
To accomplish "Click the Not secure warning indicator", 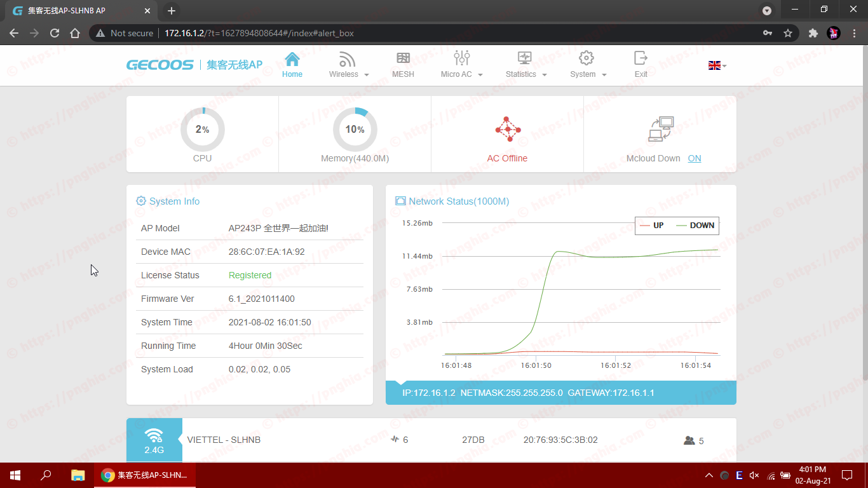I will click(x=125, y=33).
